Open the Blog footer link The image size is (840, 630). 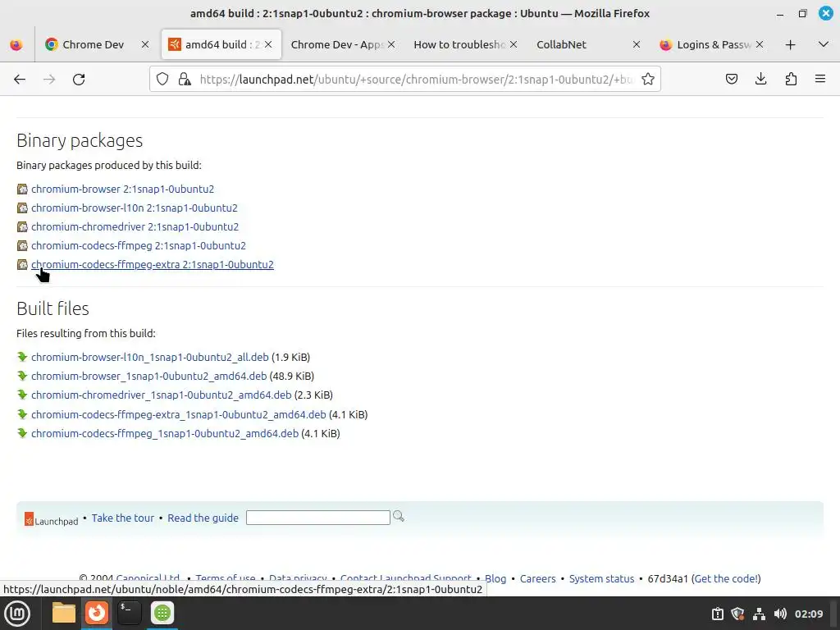pyautogui.click(x=495, y=578)
